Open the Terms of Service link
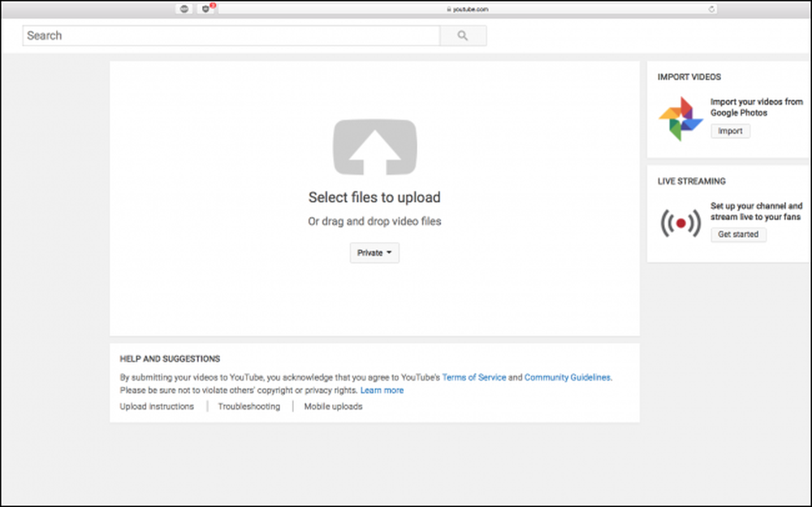 point(474,377)
